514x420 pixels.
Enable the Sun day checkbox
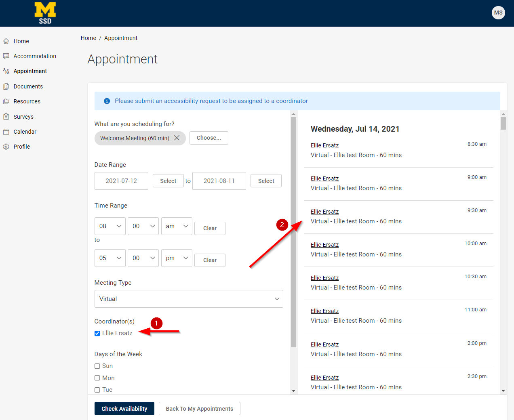[x=97, y=365]
